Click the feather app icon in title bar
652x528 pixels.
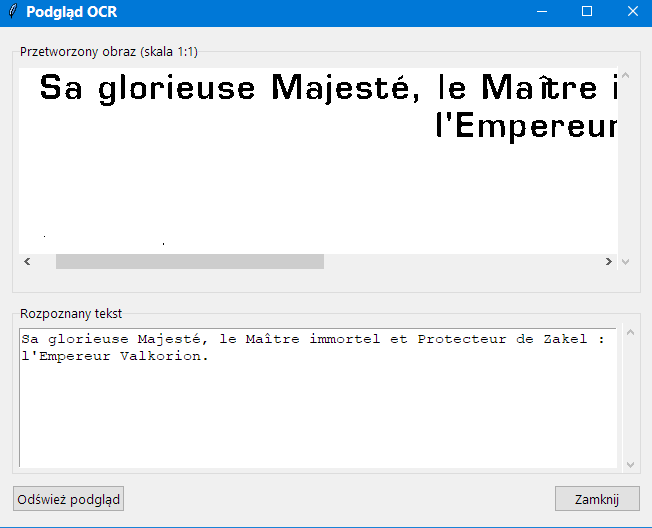click(x=13, y=12)
